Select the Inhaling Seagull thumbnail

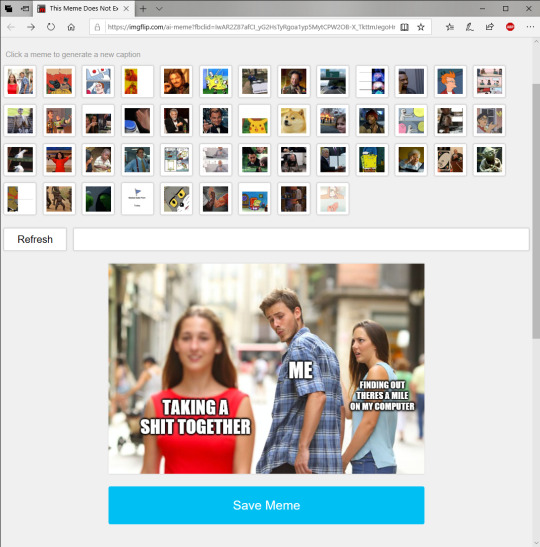coord(20,159)
